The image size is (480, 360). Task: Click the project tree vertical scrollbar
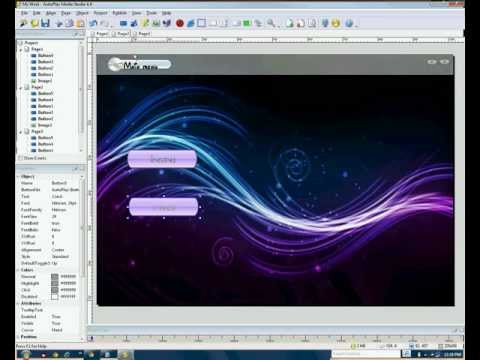[x=82, y=97]
